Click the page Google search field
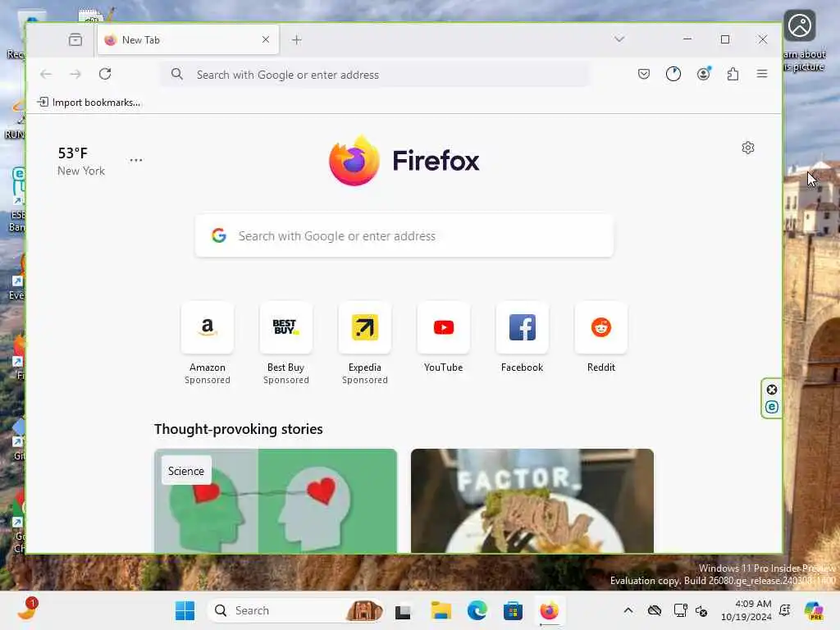 pos(404,235)
